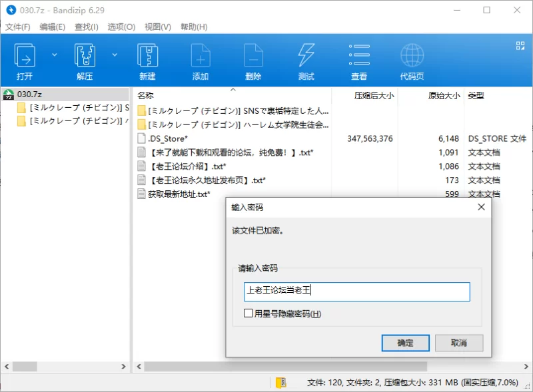Viewport: 533px width, 392px height.
Task: Sort by 压缩后大小 column header
Action: pyautogui.click(x=374, y=96)
